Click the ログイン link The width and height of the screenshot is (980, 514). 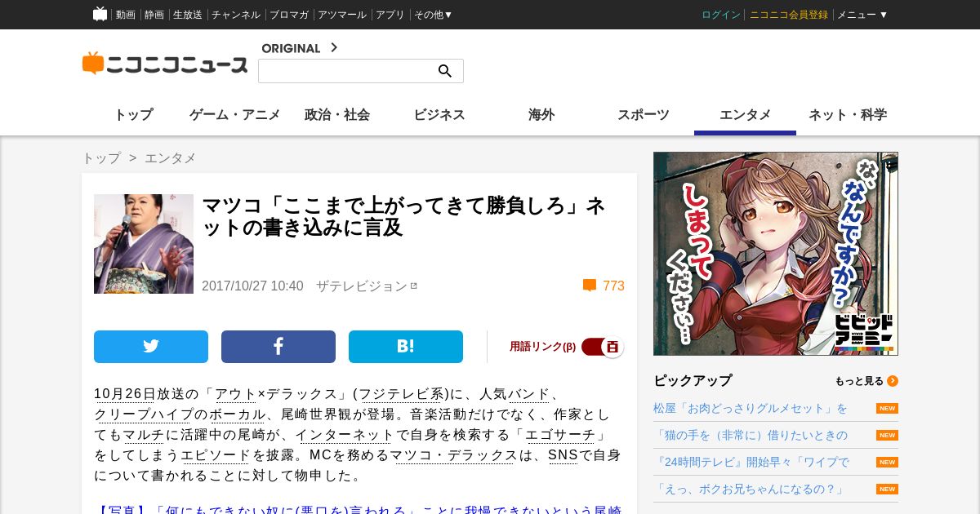721,15
